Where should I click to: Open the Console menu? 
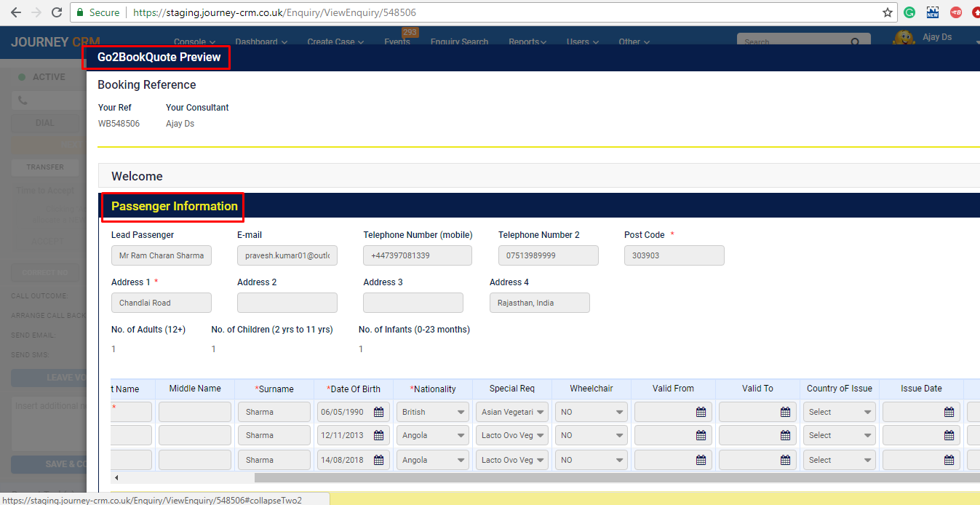click(194, 41)
